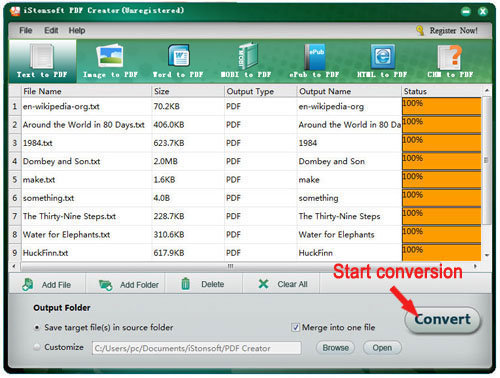Open the Edit menu

point(51,31)
